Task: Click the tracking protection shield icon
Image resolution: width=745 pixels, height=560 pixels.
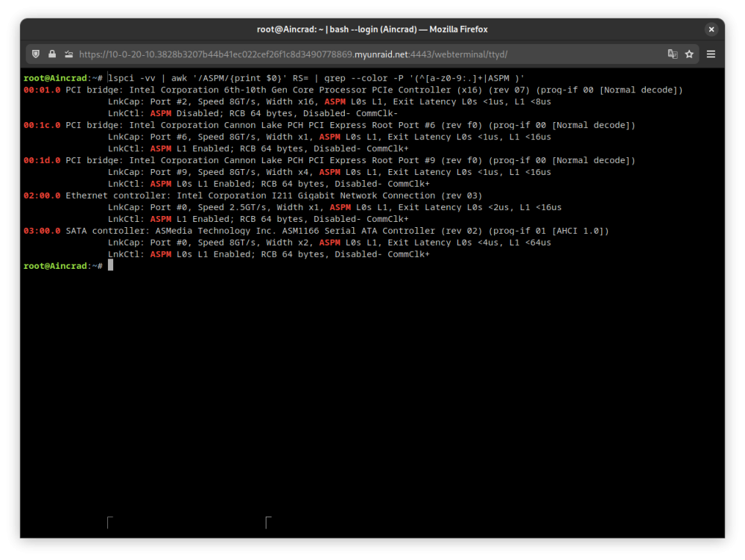Action: point(36,54)
